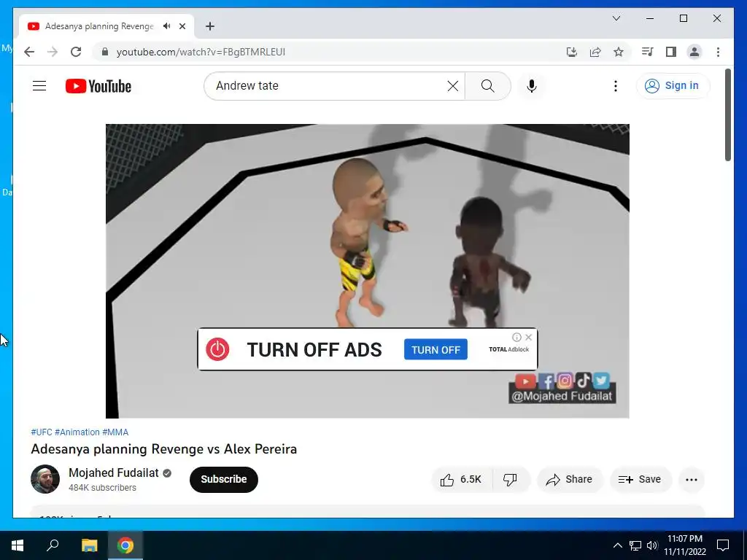Open the YouTube hamburger guide menu
The width and height of the screenshot is (747, 560).
39,86
